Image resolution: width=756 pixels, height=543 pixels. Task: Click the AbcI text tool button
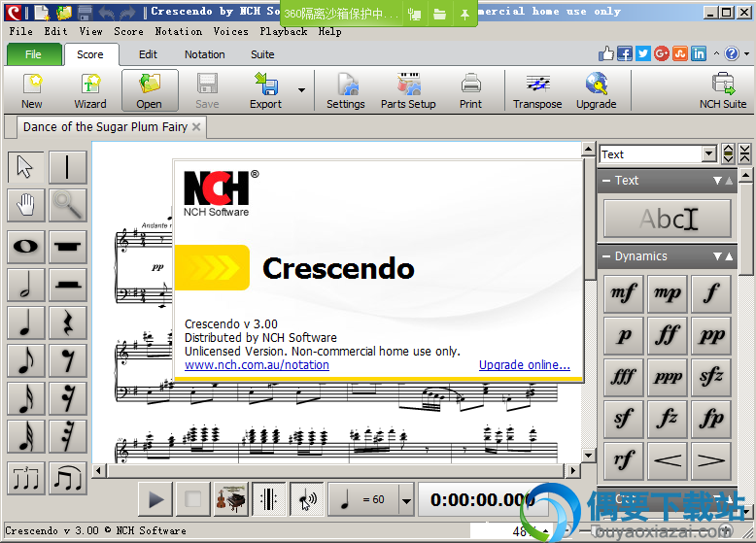pos(668,219)
